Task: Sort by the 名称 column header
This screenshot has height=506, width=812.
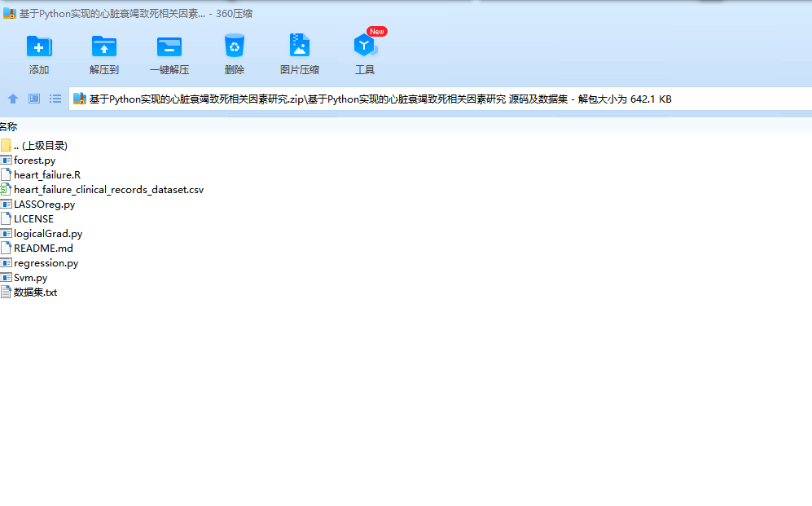Action: 8,126
